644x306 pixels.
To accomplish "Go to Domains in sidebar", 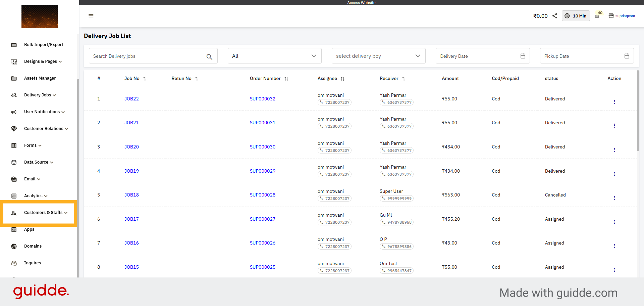I will coord(33,246).
